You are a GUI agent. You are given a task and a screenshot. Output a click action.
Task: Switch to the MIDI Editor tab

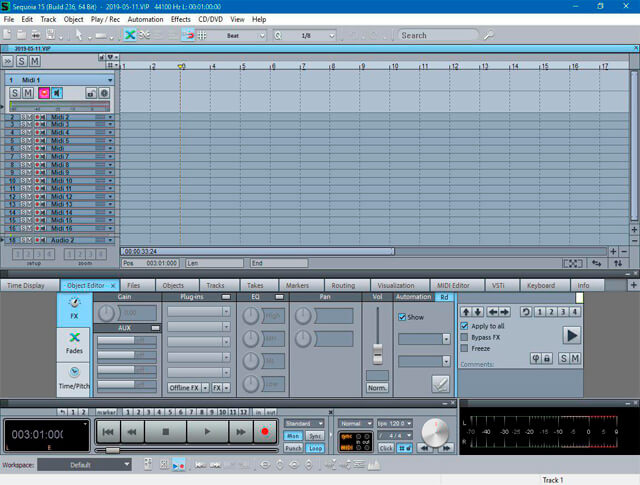click(451, 285)
